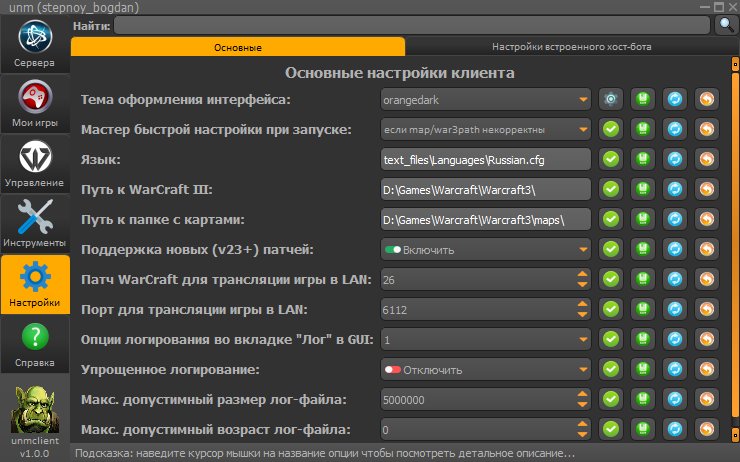The image size is (740, 462).
Task: Switch to the Основные tab
Action: (238, 47)
